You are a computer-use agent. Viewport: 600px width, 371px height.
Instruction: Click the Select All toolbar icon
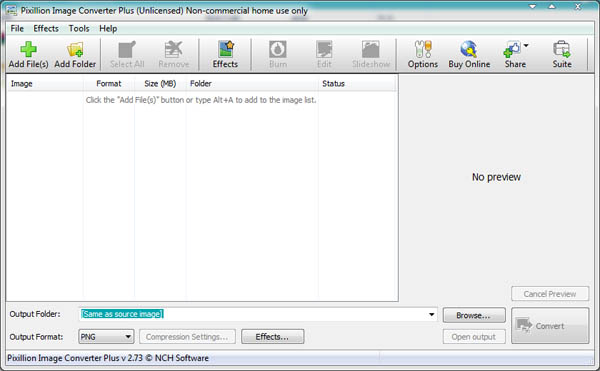click(x=127, y=49)
